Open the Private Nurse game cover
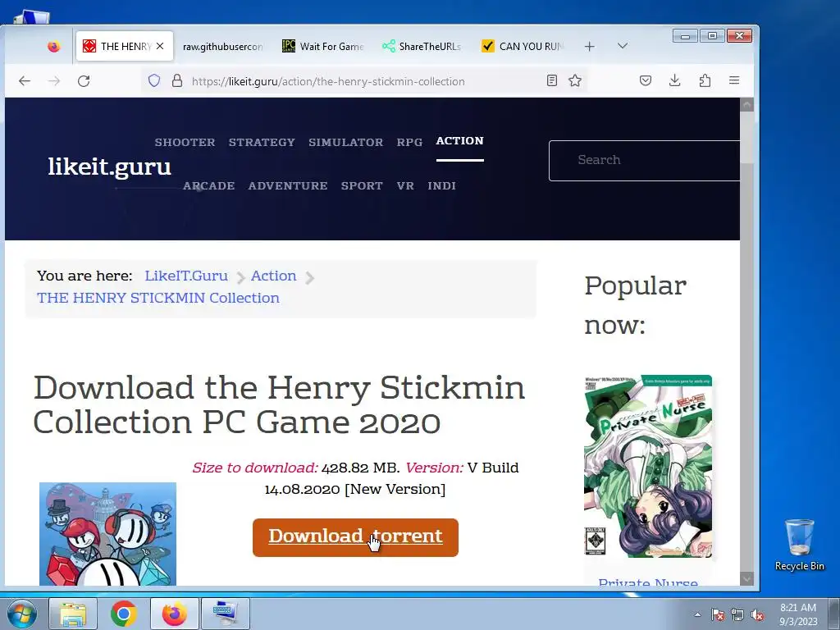This screenshot has height=630, width=840. [x=648, y=466]
